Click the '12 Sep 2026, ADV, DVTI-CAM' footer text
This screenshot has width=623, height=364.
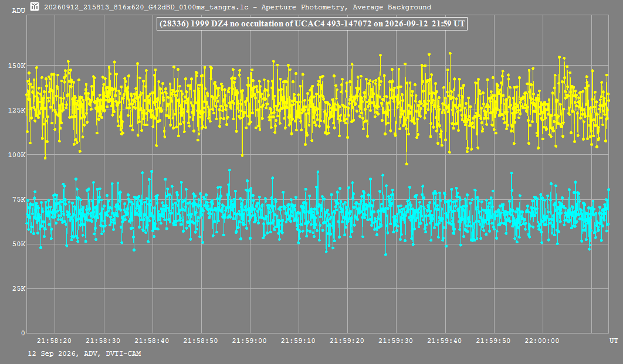(x=84, y=353)
